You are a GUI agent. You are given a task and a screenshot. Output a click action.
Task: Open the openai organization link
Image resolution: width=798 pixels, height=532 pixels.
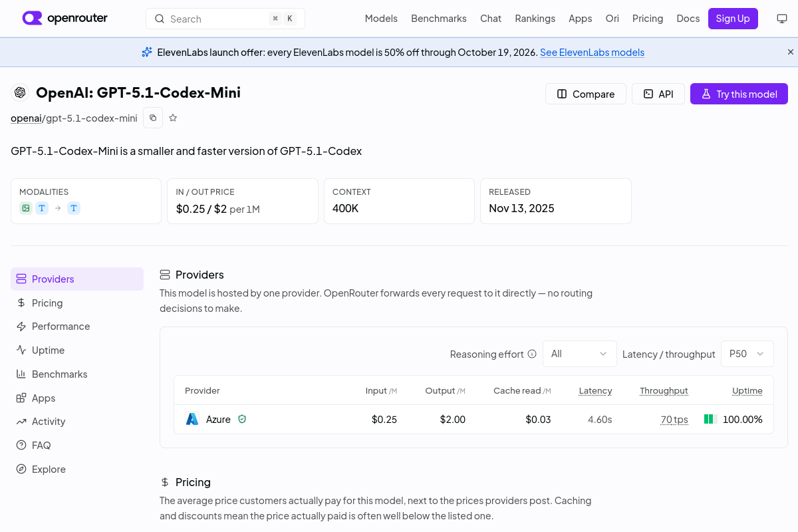pos(26,118)
